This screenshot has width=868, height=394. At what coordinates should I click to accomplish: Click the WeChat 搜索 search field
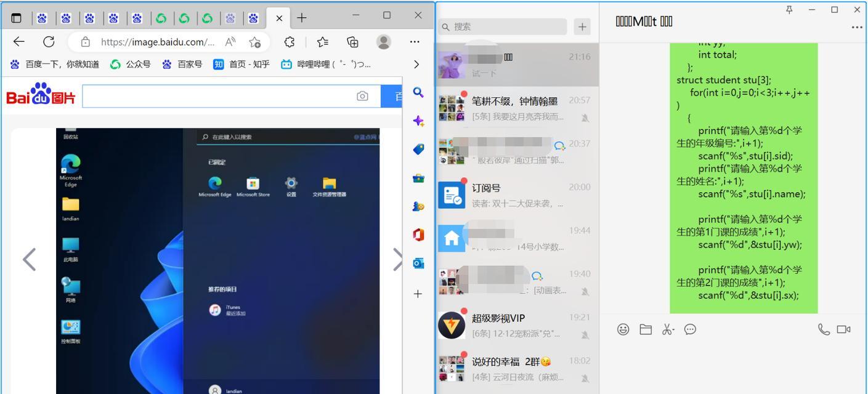[x=502, y=26]
